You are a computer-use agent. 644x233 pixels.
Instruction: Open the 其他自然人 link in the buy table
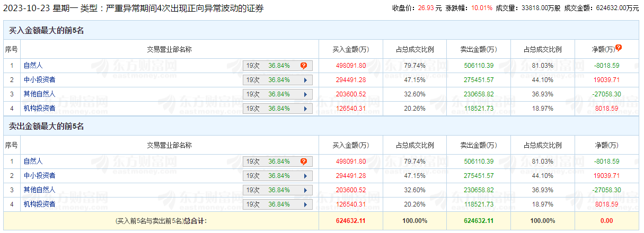point(39,94)
